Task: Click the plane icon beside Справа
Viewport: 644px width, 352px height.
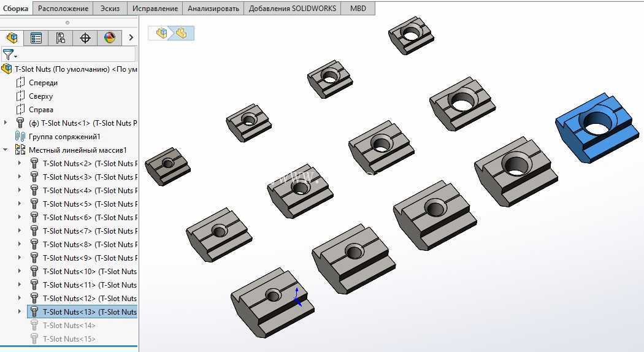Action: coord(20,110)
